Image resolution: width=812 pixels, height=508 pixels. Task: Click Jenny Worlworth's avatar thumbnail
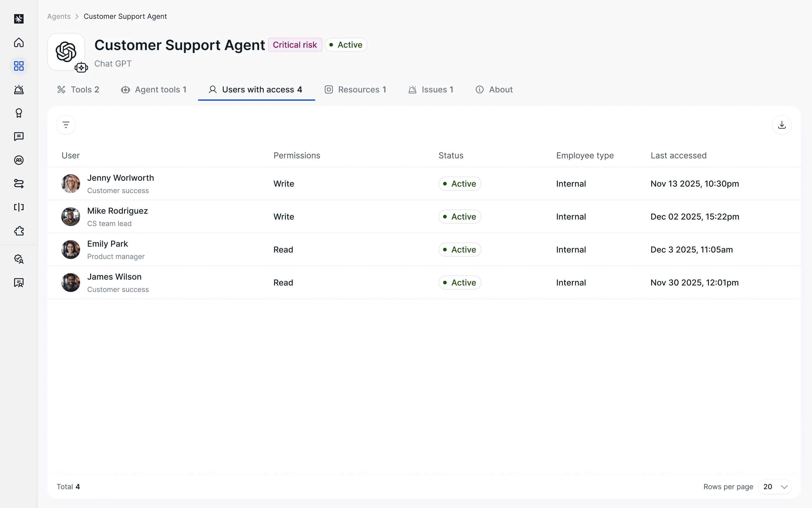point(71,183)
